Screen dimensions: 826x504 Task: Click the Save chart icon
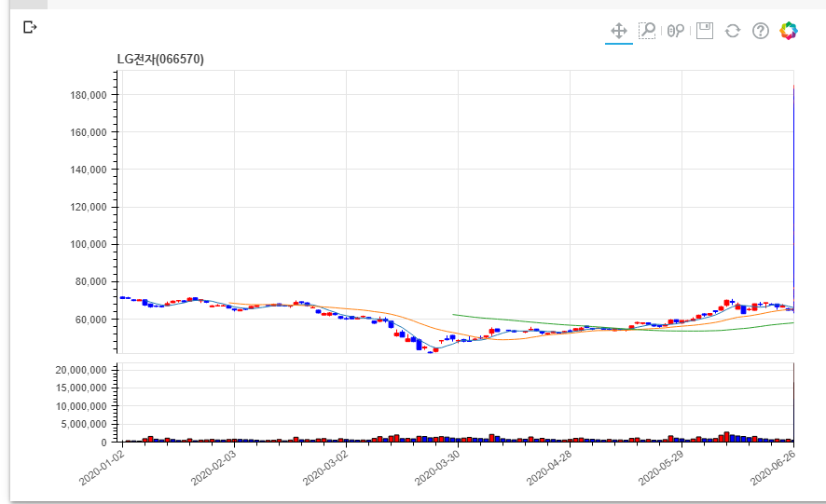point(704,31)
